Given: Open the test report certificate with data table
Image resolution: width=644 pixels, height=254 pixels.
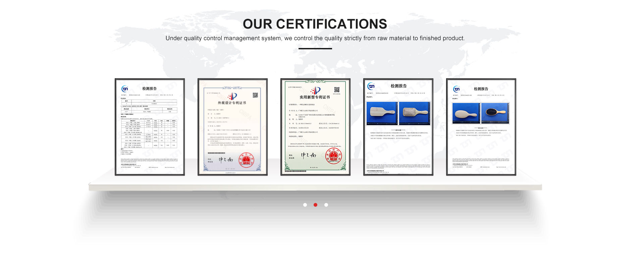Looking at the screenshot, I should click(x=150, y=127).
